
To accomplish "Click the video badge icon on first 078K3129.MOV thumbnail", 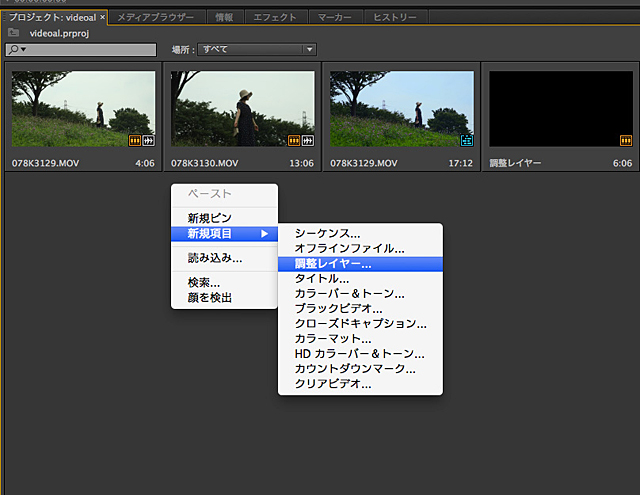I will click(x=135, y=141).
